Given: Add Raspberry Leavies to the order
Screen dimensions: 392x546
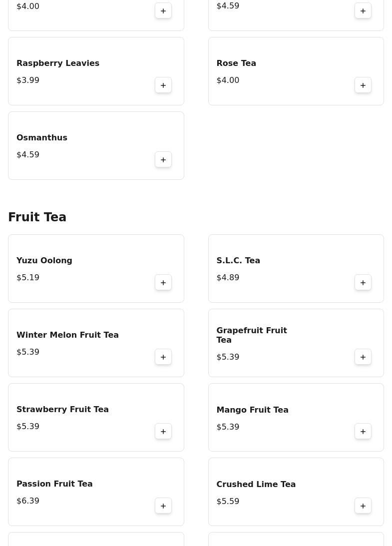Looking at the screenshot, I should [x=163, y=85].
